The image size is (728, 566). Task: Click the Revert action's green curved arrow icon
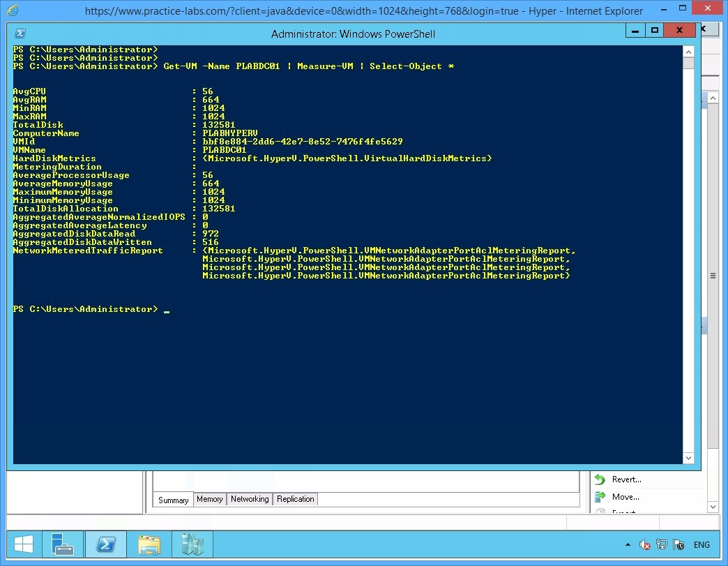601,479
